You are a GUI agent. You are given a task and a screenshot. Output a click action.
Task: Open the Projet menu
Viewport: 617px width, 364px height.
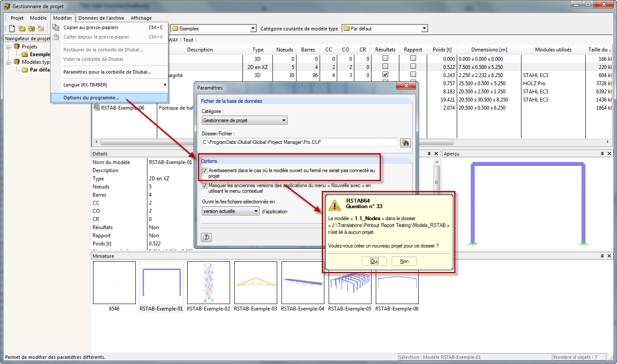coord(17,18)
